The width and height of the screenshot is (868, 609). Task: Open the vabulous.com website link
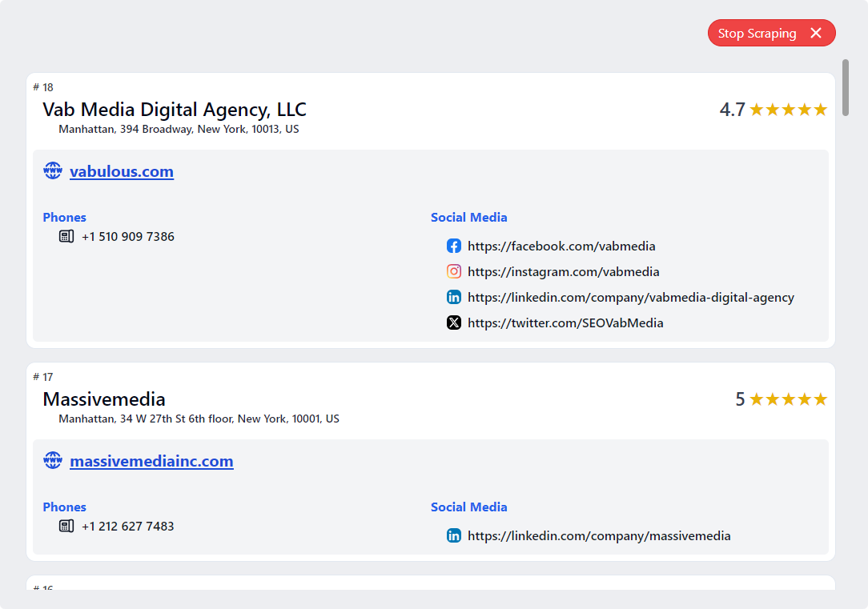[x=122, y=172]
